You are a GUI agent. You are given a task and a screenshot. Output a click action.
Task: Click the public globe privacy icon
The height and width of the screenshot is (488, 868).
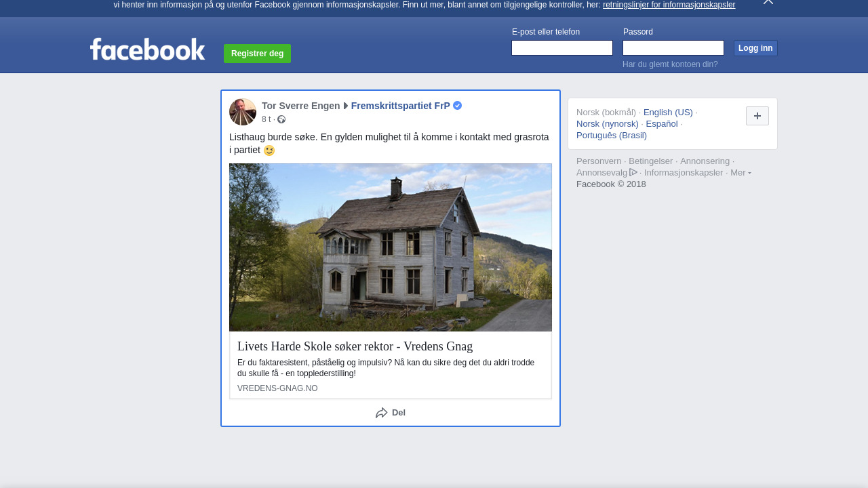click(x=281, y=119)
